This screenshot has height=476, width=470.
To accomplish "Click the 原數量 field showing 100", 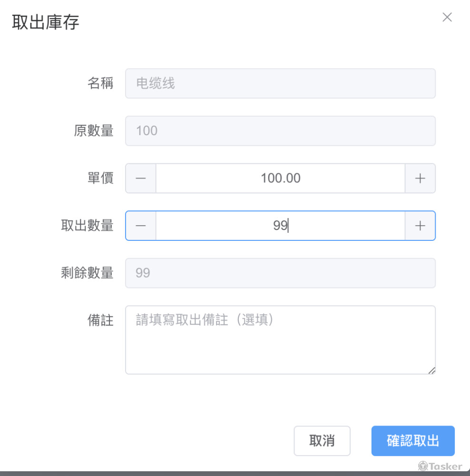I will [280, 131].
